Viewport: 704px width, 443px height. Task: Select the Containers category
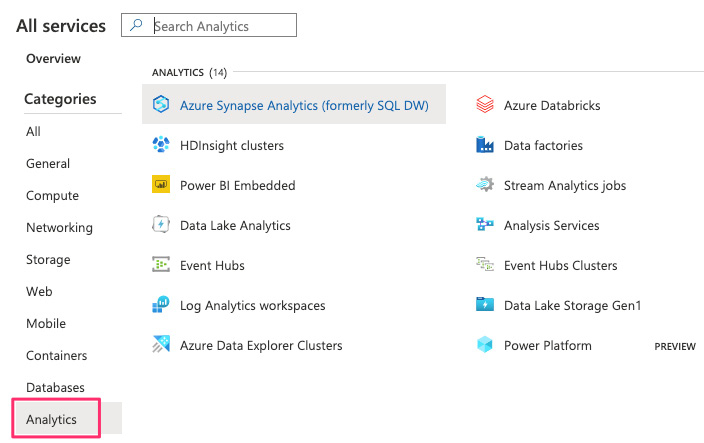pos(57,355)
